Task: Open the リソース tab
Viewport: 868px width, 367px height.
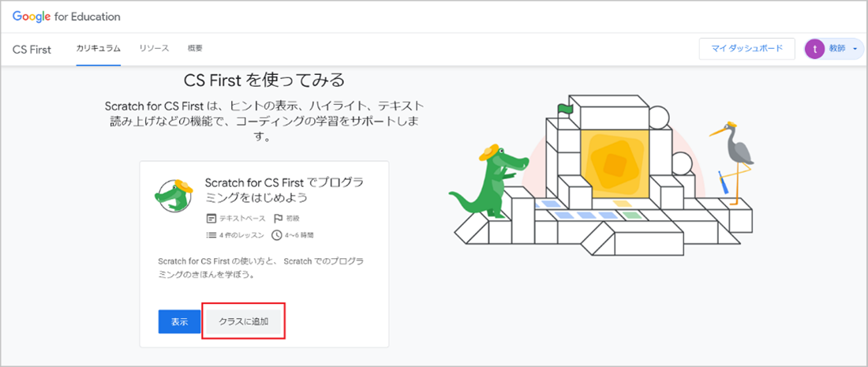Action: point(155,48)
